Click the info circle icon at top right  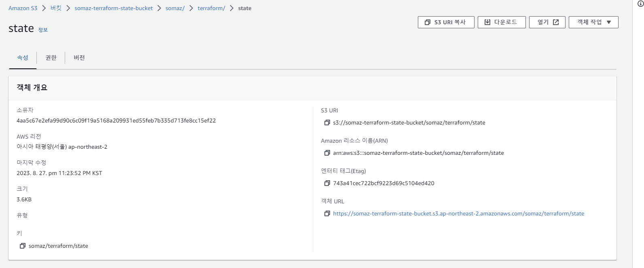pyautogui.click(x=640, y=4)
